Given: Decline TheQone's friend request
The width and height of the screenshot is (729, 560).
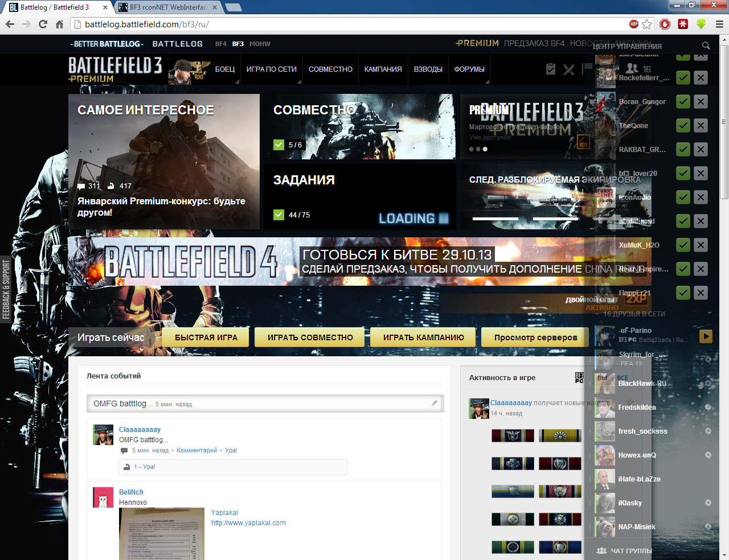Looking at the screenshot, I should (x=701, y=126).
